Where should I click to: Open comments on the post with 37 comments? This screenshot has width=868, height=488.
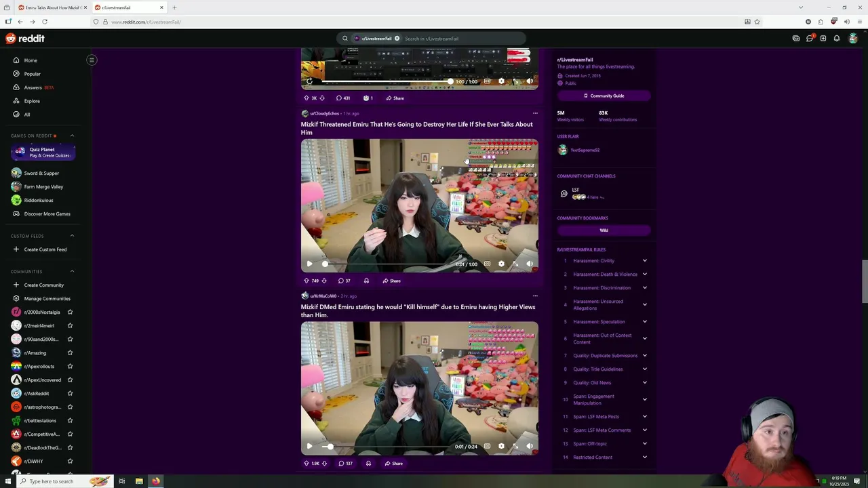point(344,281)
